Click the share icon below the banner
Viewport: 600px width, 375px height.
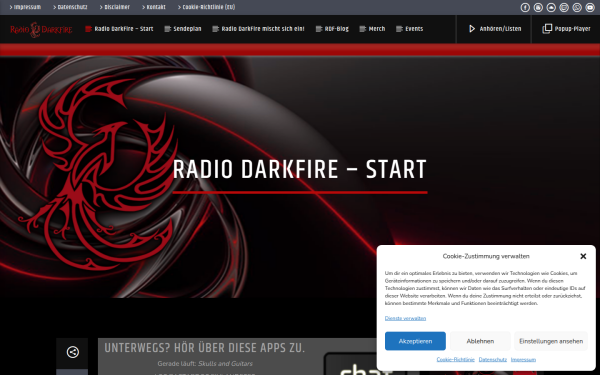point(73,352)
